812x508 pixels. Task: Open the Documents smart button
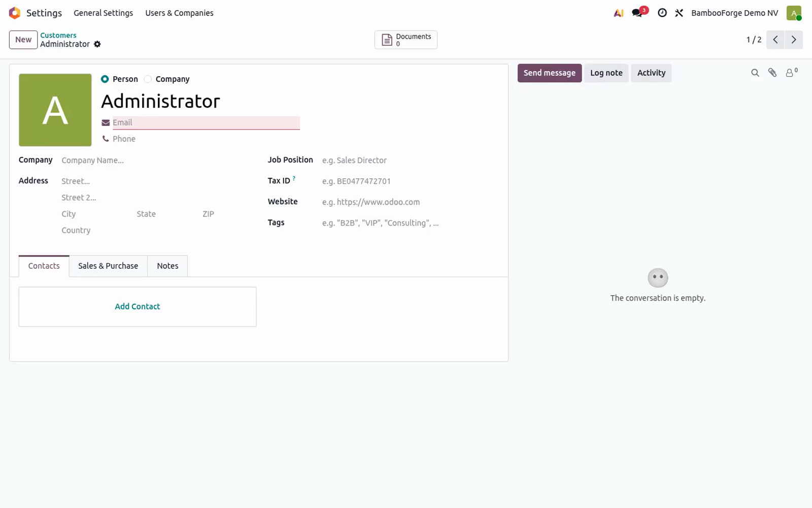pyautogui.click(x=406, y=40)
